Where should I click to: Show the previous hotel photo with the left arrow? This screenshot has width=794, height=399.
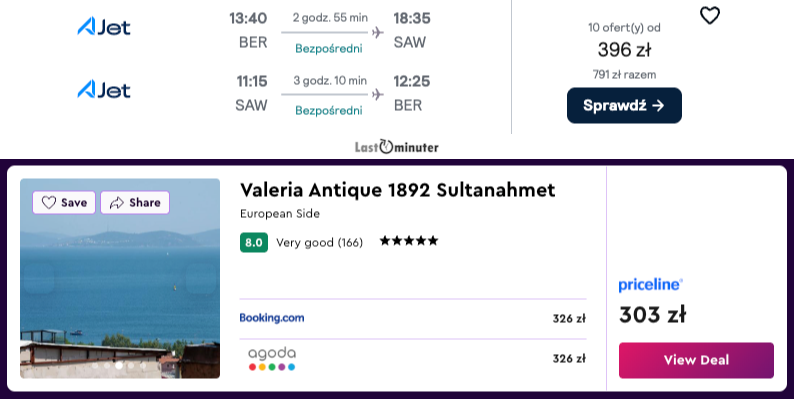38,278
